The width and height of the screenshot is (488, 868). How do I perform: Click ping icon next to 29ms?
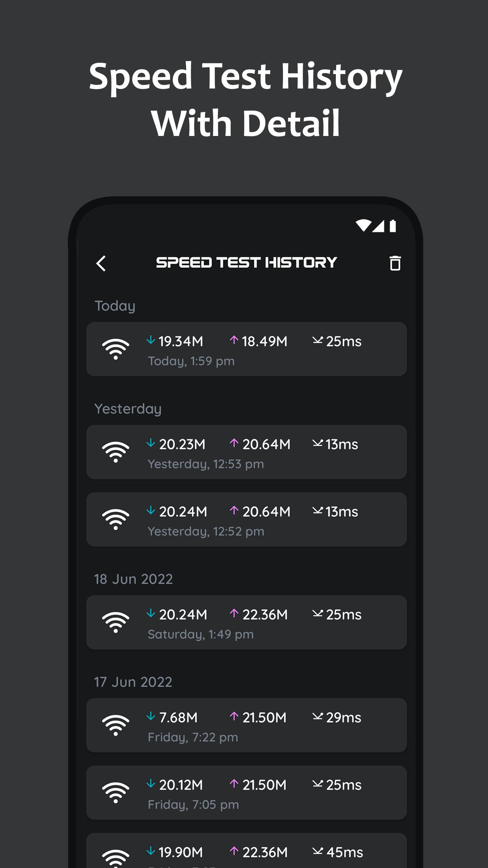(x=318, y=716)
